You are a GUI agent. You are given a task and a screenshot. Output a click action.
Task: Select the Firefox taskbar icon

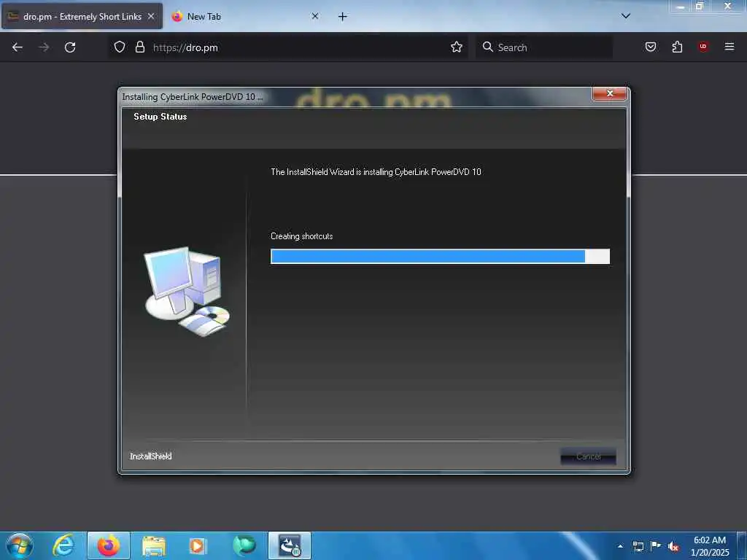(x=109, y=545)
